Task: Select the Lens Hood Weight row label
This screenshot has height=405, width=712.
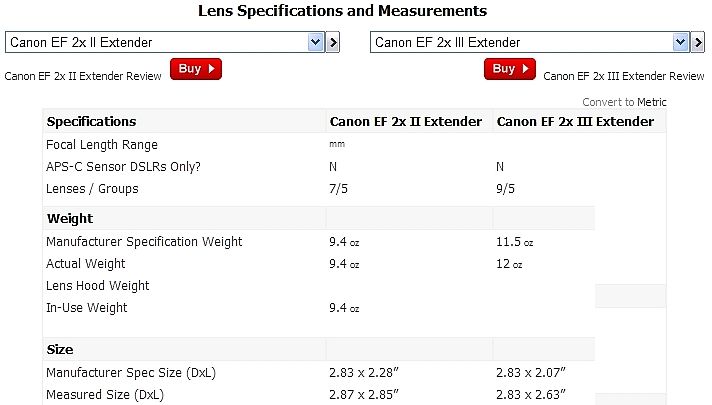Action: (x=98, y=286)
